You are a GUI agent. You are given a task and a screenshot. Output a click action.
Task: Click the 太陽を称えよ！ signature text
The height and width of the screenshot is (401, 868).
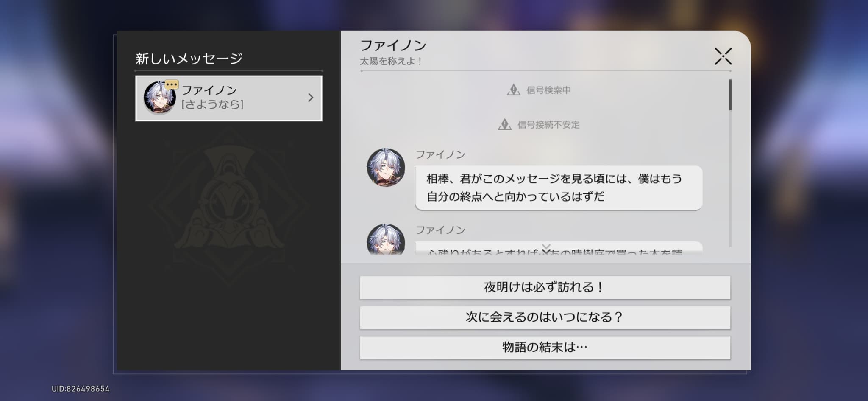pos(391,62)
